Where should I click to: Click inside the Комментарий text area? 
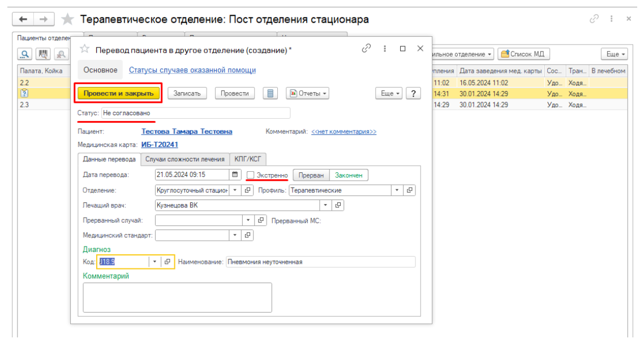point(177,297)
